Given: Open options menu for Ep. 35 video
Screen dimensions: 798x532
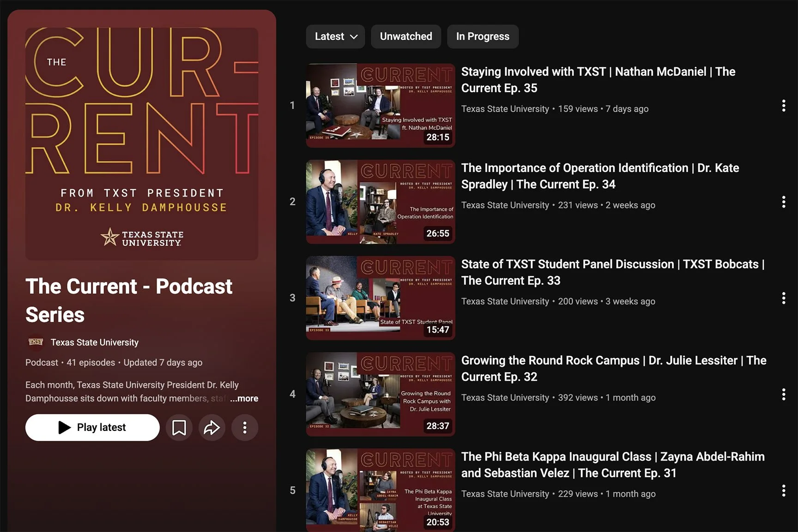Looking at the screenshot, I should click(783, 106).
